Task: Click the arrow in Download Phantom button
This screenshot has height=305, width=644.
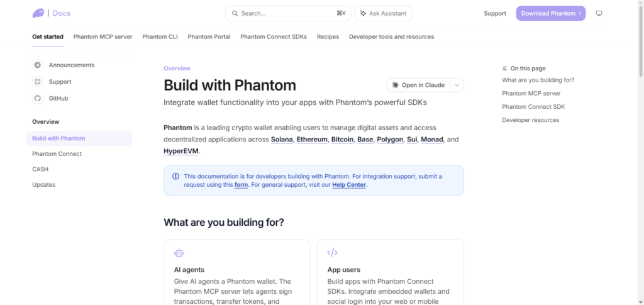Action: point(580,13)
